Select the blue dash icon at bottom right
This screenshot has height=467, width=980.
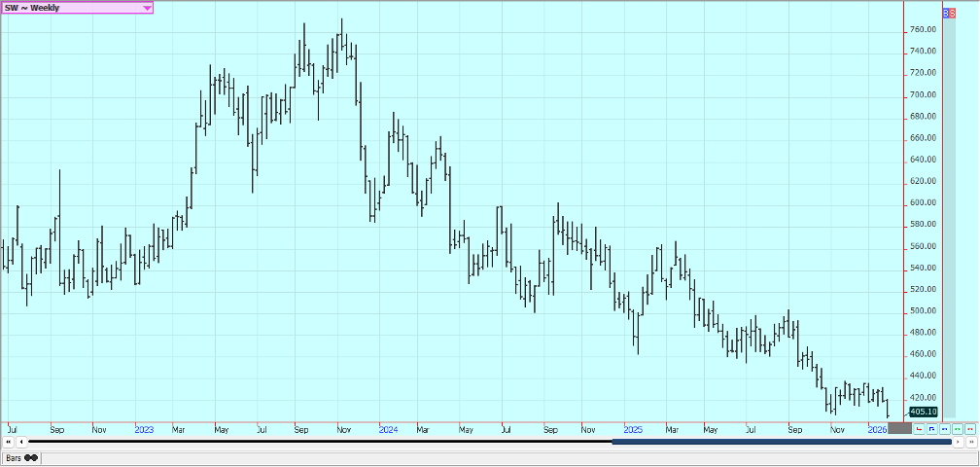click(x=944, y=428)
